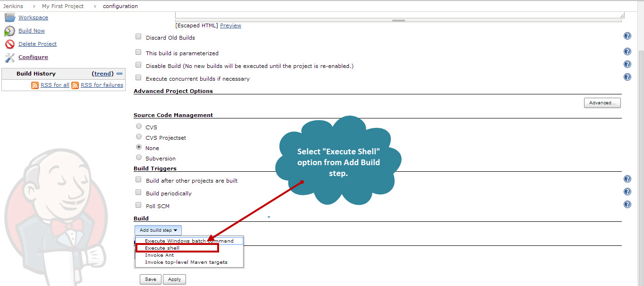The image size is (644, 286).
Task: Click the RSS for failures feed icon
Action: pyautogui.click(x=75, y=85)
